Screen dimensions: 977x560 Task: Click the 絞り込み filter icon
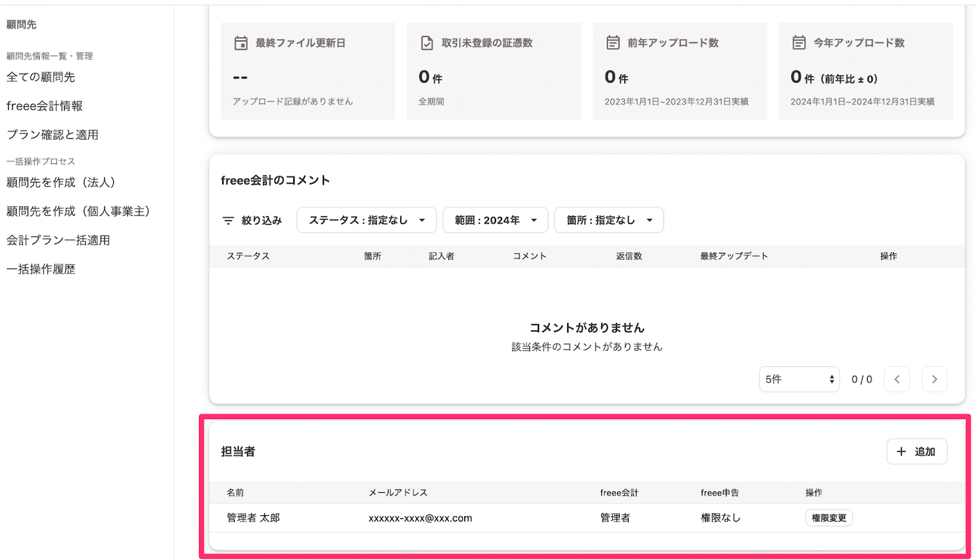tap(228, 220)
